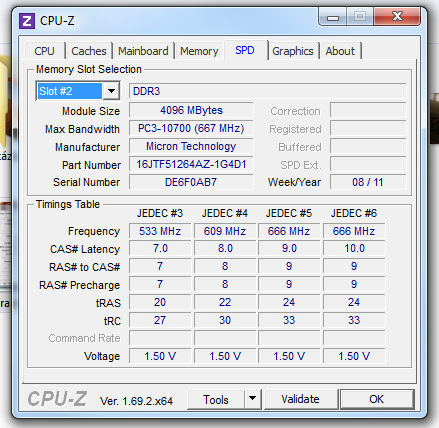The height and width of the screenshot is (428, 439).
Task: Click the 7.0 CAS# Latency cell
Action: [x=160, y=248]
